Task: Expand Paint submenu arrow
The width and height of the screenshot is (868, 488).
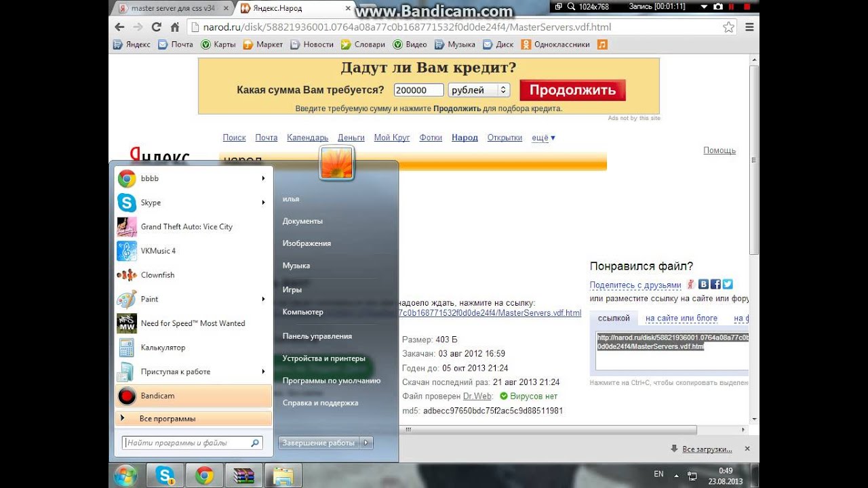Action: [263, 299]
